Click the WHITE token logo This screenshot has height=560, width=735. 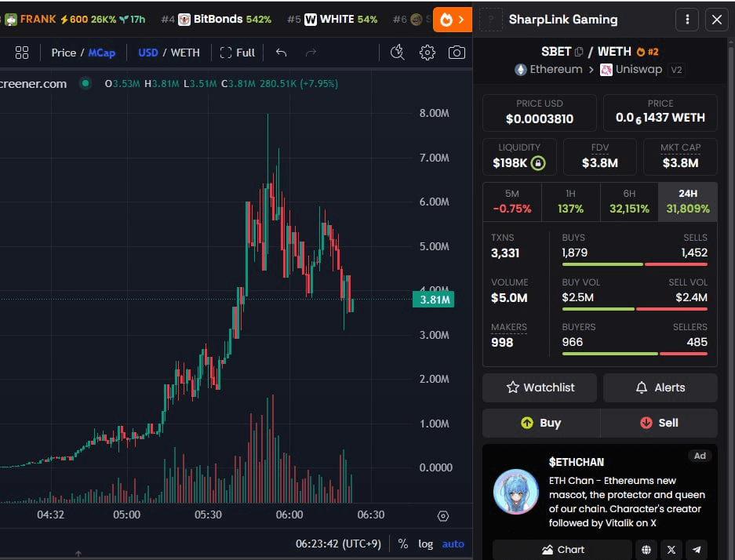311,20
